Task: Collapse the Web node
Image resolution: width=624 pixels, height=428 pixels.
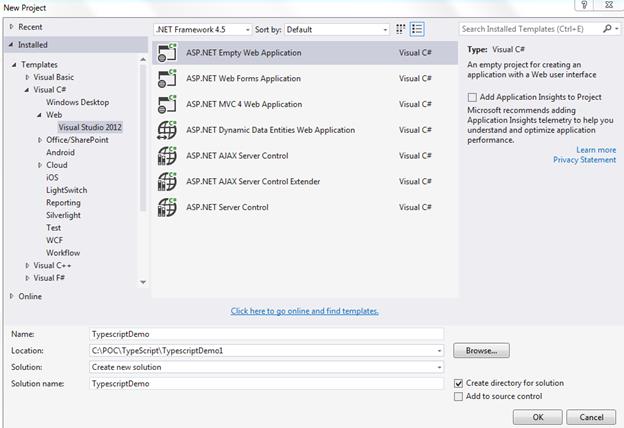Action: coord(39,115)
